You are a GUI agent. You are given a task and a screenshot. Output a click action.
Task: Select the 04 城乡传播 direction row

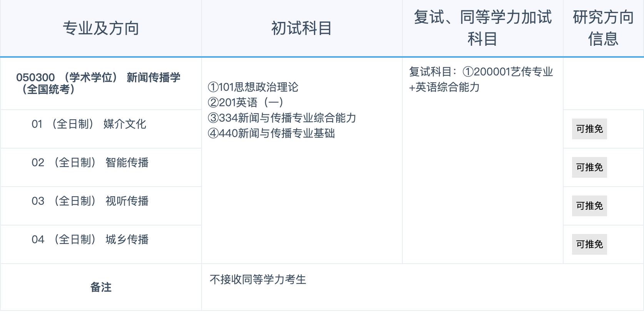(90, 239)
